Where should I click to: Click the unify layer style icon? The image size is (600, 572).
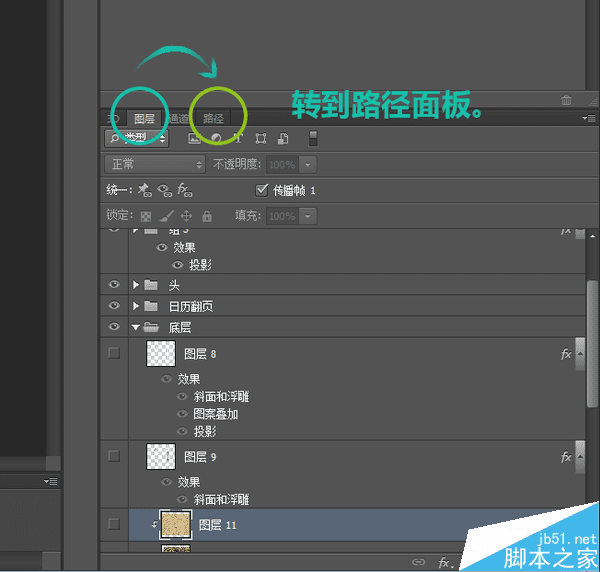point(184,190)
